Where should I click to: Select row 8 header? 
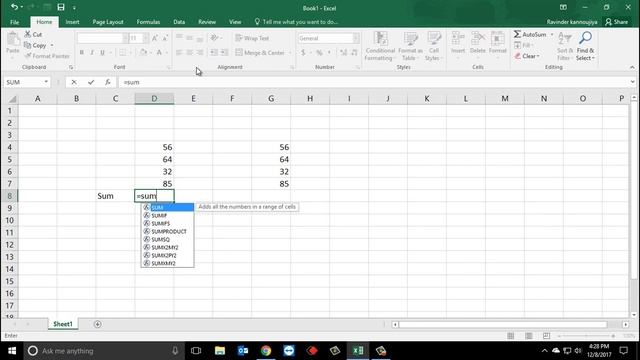pyautogui.click(x=9, y=196)
